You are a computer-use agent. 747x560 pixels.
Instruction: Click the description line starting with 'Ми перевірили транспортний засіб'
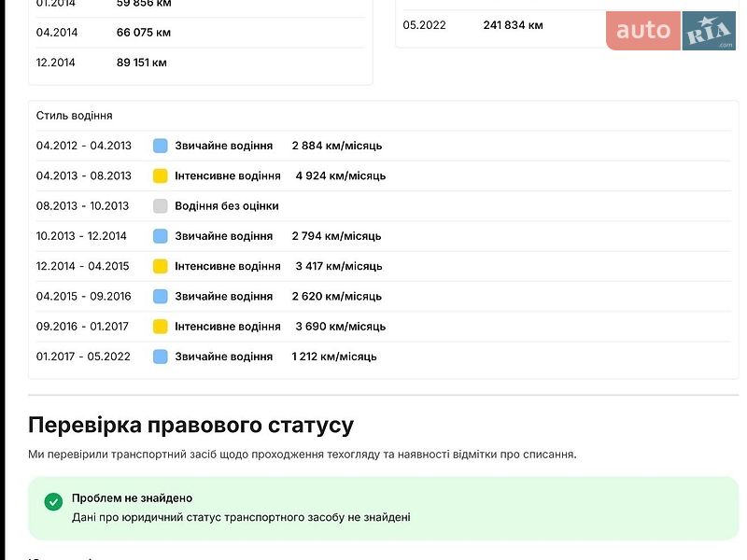tap(302, 455)
